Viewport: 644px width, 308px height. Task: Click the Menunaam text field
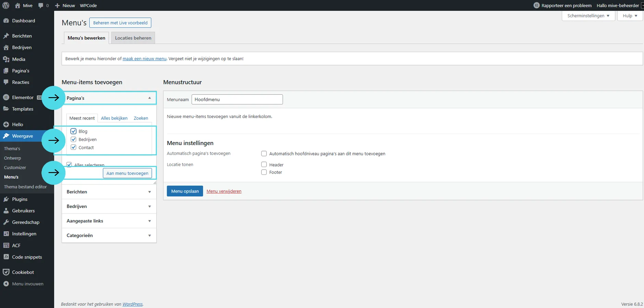[237, 100]
